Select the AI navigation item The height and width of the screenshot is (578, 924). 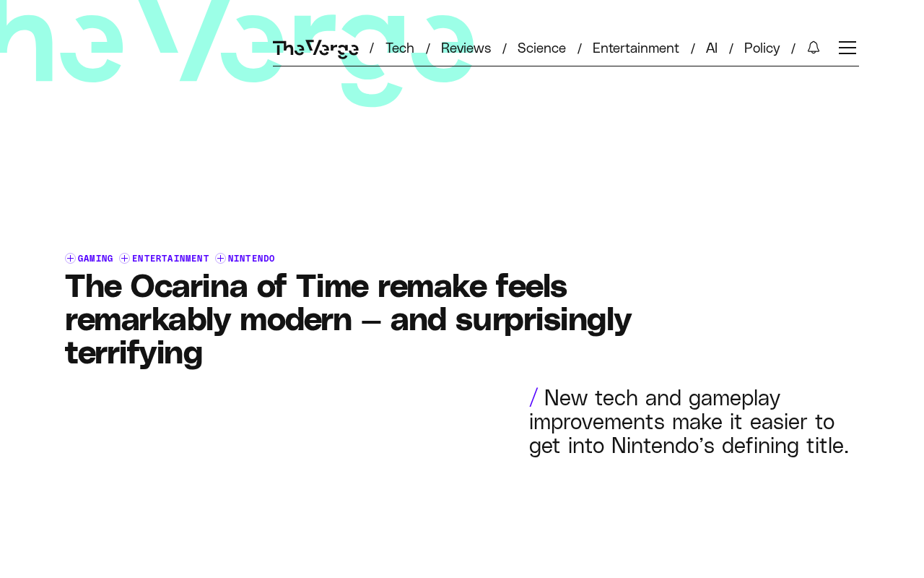(x=712, y=48)
